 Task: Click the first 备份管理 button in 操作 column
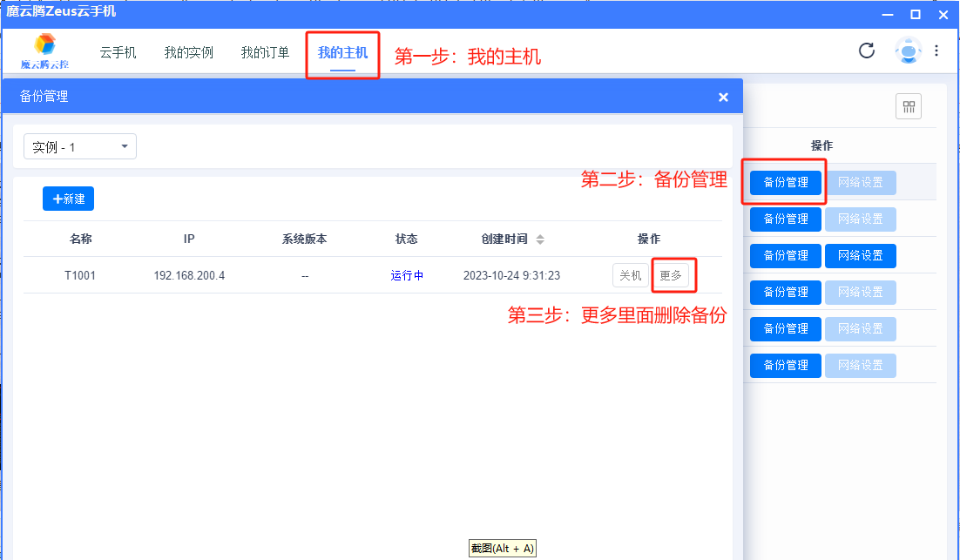(x=784, y=182)
